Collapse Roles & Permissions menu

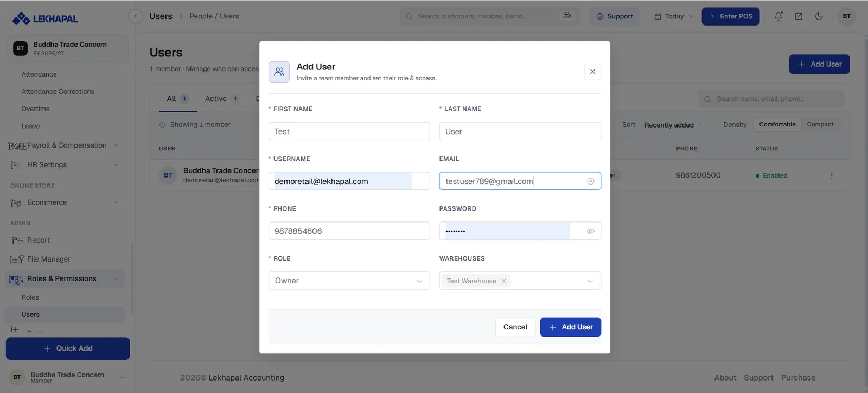[x=116, y=279]
